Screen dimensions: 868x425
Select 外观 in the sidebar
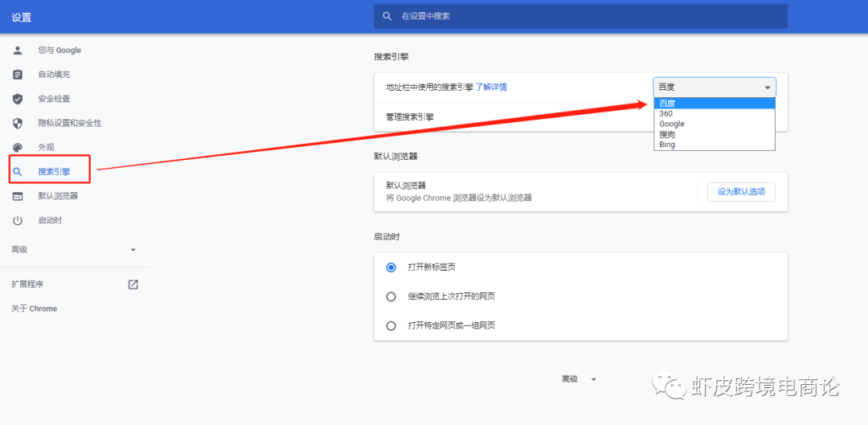(x=46, y=147)
